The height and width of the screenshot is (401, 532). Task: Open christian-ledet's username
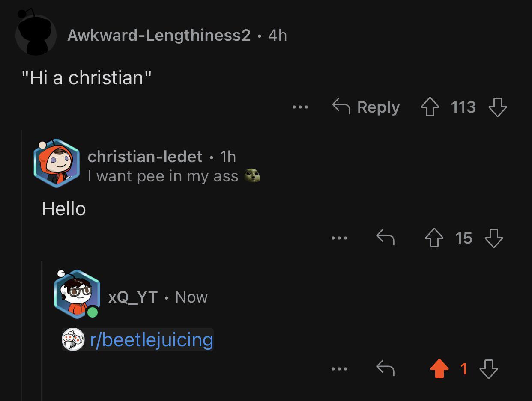[x=145, y=157]
